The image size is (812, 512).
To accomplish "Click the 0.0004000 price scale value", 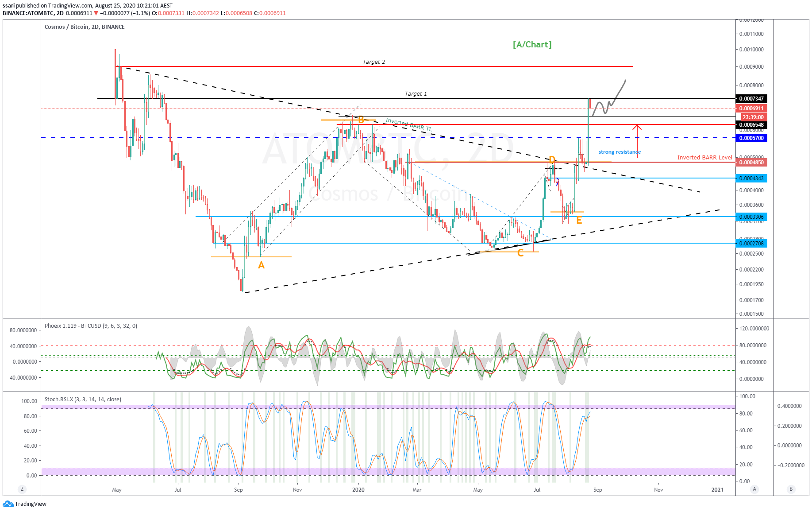I will click(751, 190).
